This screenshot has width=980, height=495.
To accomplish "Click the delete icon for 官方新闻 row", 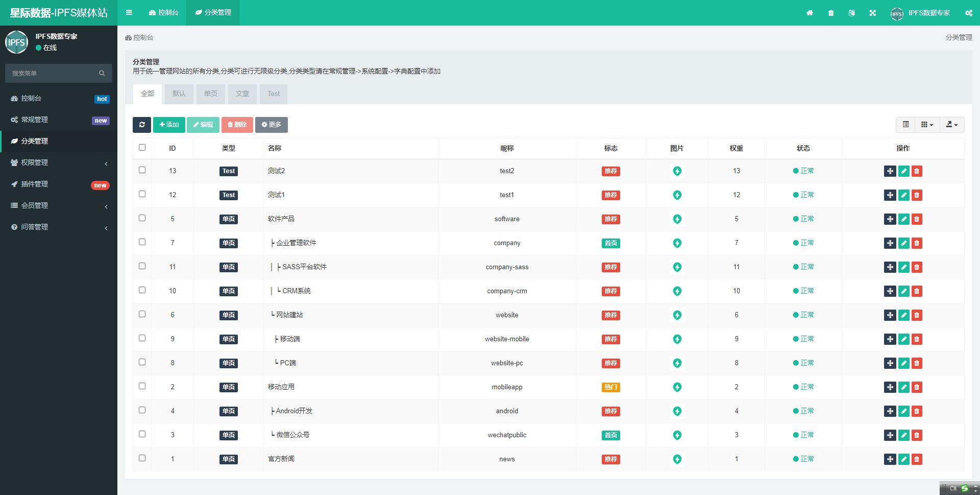I will pyautogui.click(x=917, y=459).
